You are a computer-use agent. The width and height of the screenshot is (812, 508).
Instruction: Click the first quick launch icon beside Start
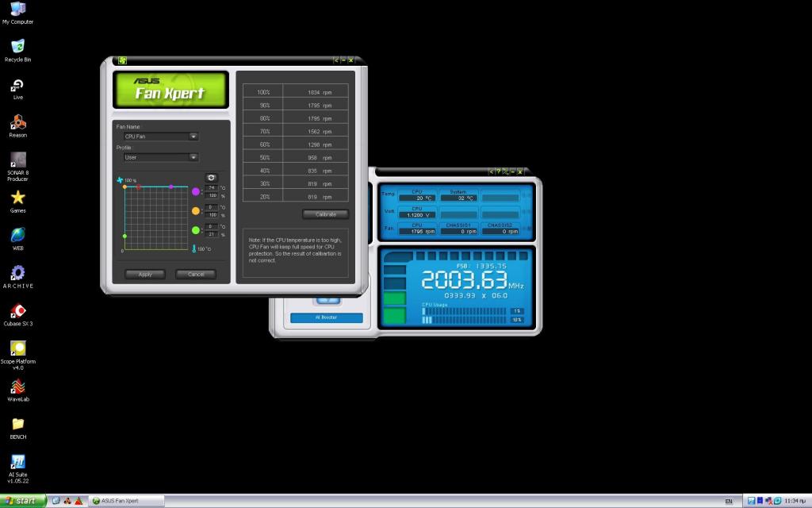pyautogui.click(x=56, y=501)
